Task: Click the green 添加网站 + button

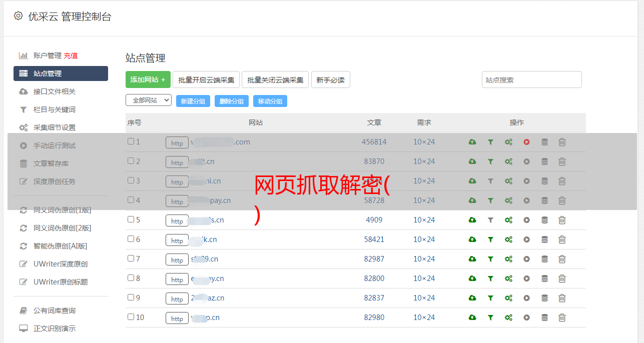Action: point(148,79)
